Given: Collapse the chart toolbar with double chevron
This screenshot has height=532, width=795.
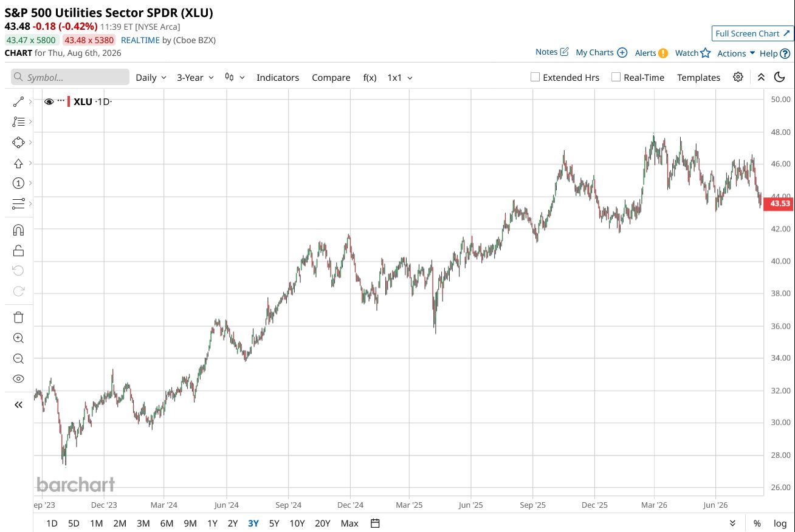Looking at the screenshot, I should coord(761,77).
